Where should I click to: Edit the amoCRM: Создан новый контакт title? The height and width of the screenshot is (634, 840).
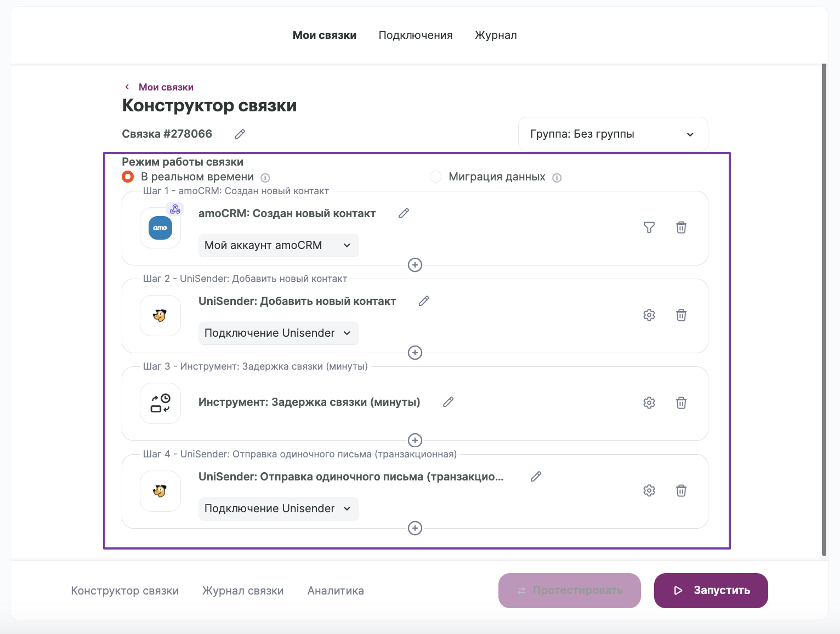tap(404, 213)
